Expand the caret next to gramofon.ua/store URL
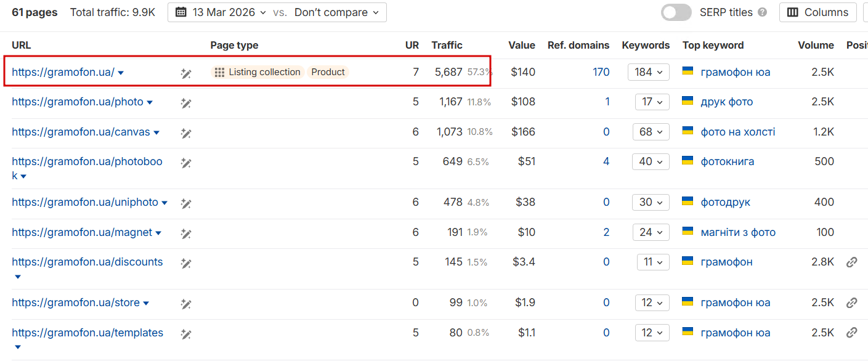 [145, 304]
